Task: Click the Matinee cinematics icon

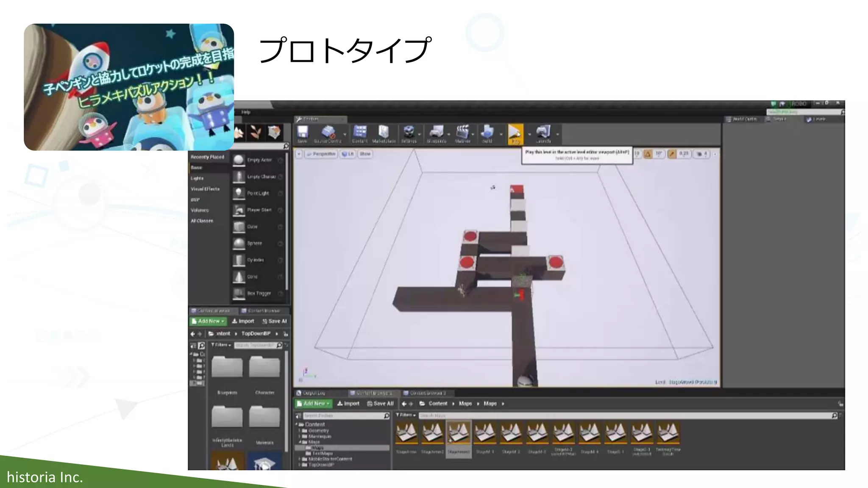Action: click(462, 133)
